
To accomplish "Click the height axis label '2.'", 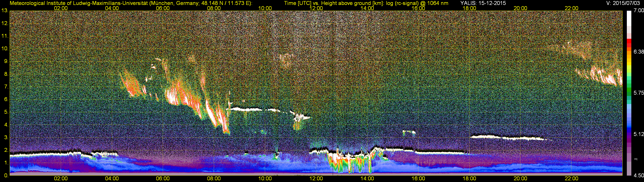I will pos(6,150).
